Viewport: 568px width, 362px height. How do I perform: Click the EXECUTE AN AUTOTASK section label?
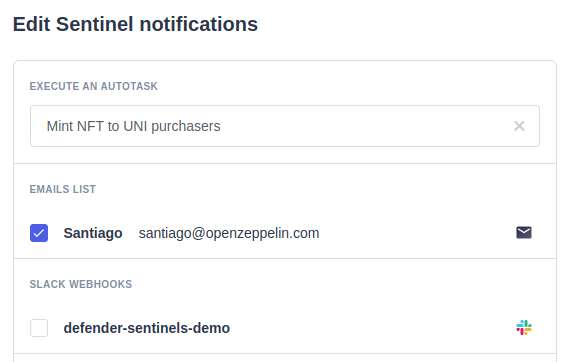[94, 86]
